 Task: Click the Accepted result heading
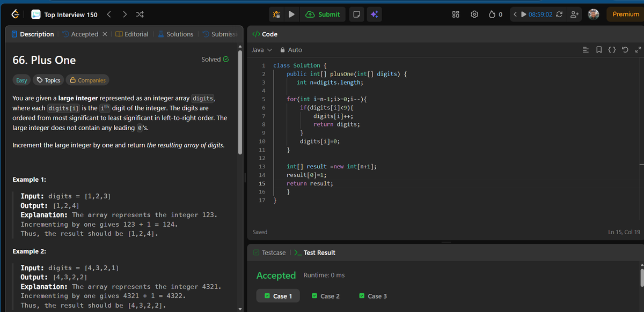pyautogui.click(x=276, y=276)
